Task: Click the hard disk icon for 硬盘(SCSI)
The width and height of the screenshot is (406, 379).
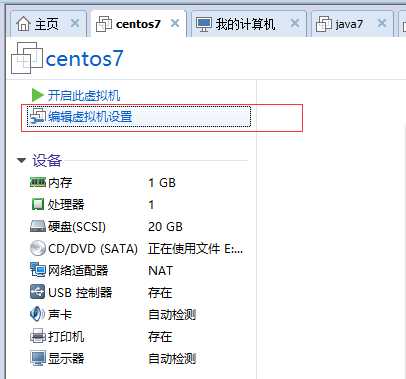Action: click(38, 226)
